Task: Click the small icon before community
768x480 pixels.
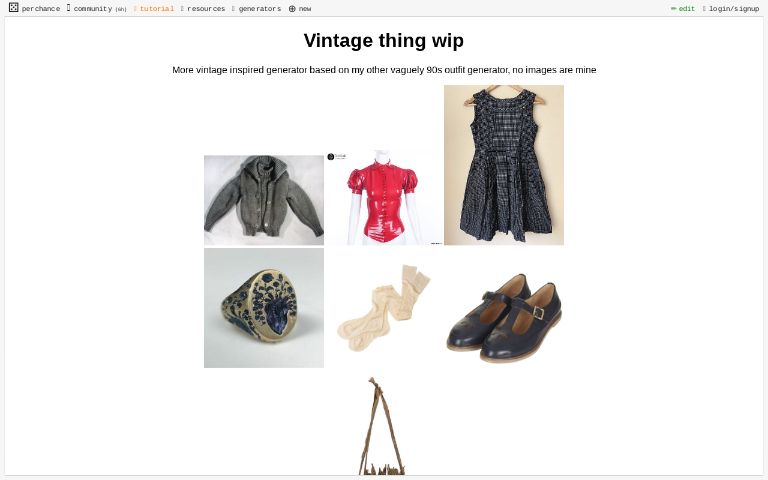Action: [69, 8]
